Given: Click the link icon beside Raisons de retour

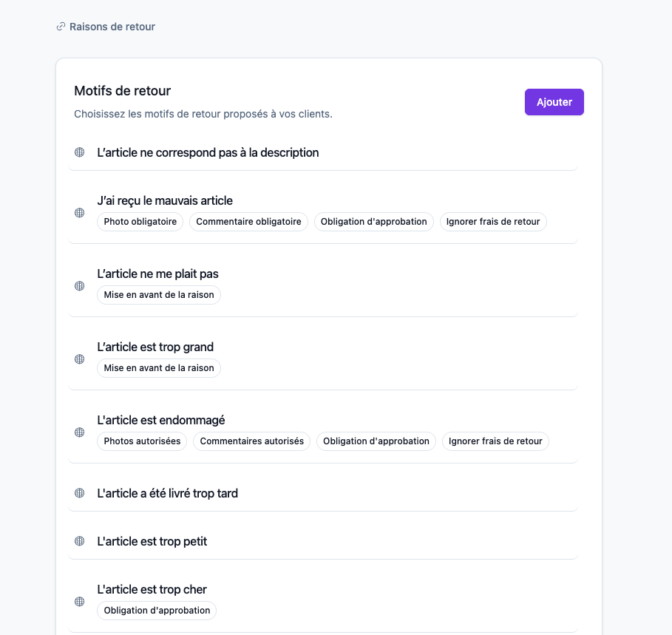Looking at the screenshot, I should click(x=61, y=27).
